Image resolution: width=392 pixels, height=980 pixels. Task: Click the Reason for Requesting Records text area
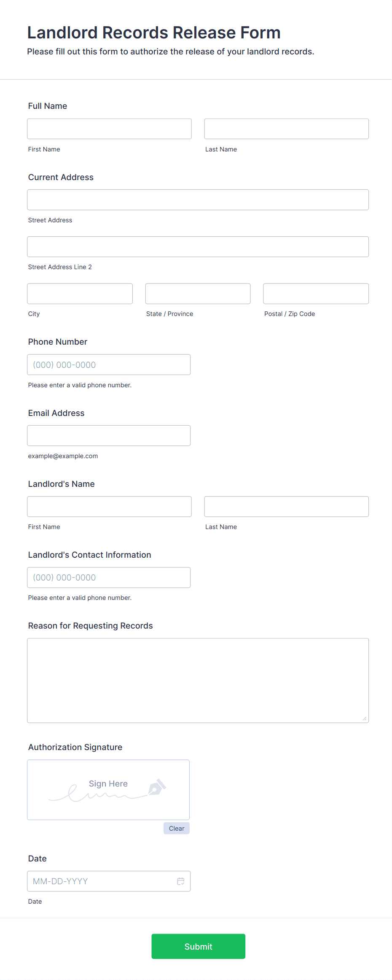198,679
